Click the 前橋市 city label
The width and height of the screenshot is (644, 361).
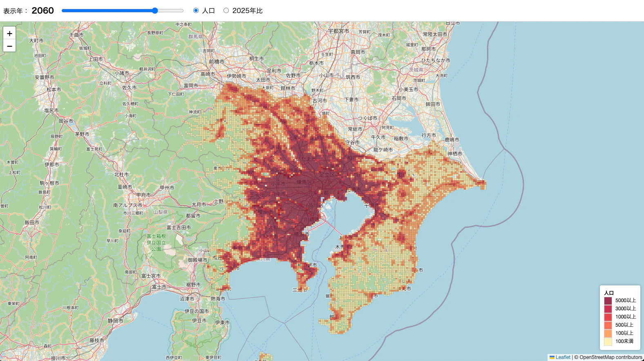pos(217,62)
